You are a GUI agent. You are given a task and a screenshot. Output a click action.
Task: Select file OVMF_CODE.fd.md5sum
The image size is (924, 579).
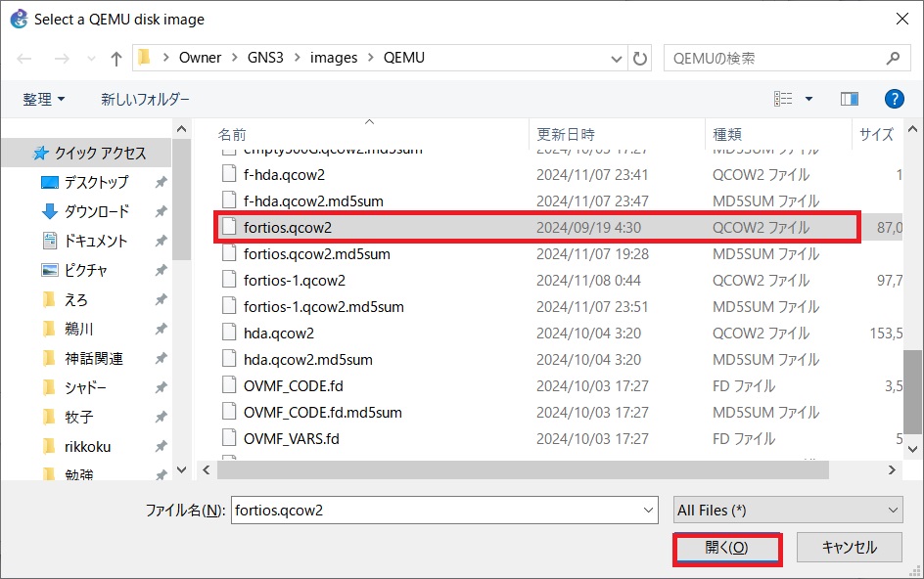coord(322,413)
